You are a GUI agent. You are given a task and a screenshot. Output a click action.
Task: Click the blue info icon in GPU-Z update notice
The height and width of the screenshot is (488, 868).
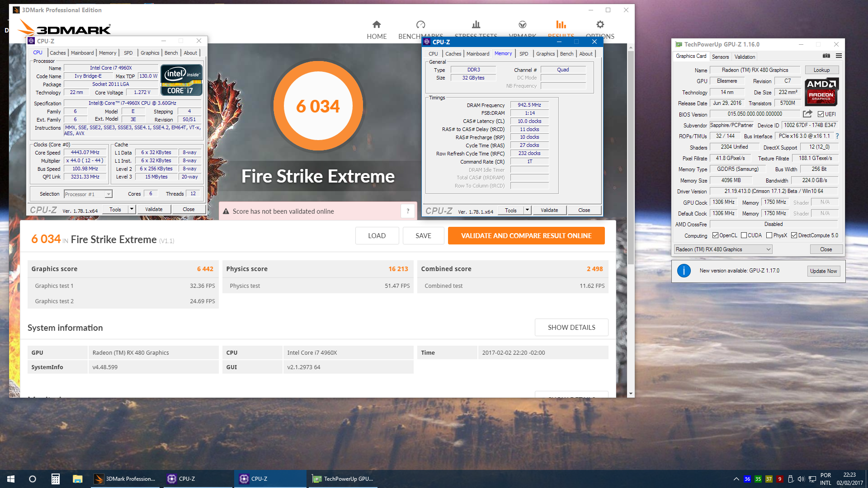click(x=684, y=271)
